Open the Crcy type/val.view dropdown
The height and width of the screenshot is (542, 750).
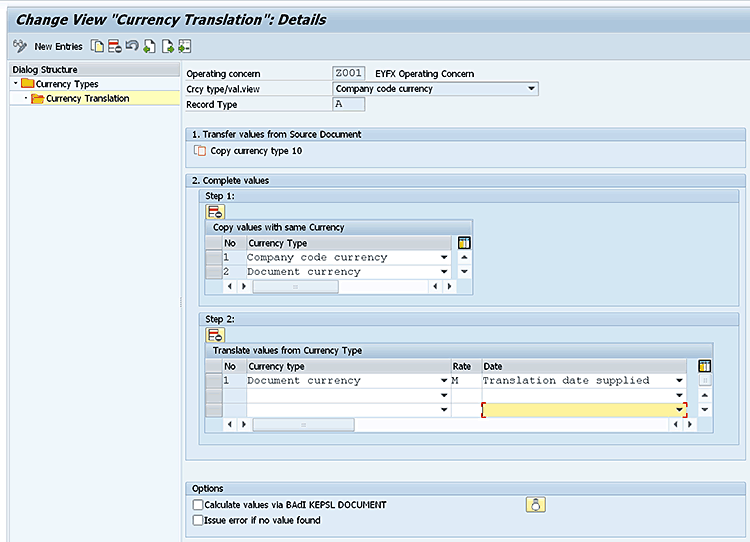tap(531, 89)
